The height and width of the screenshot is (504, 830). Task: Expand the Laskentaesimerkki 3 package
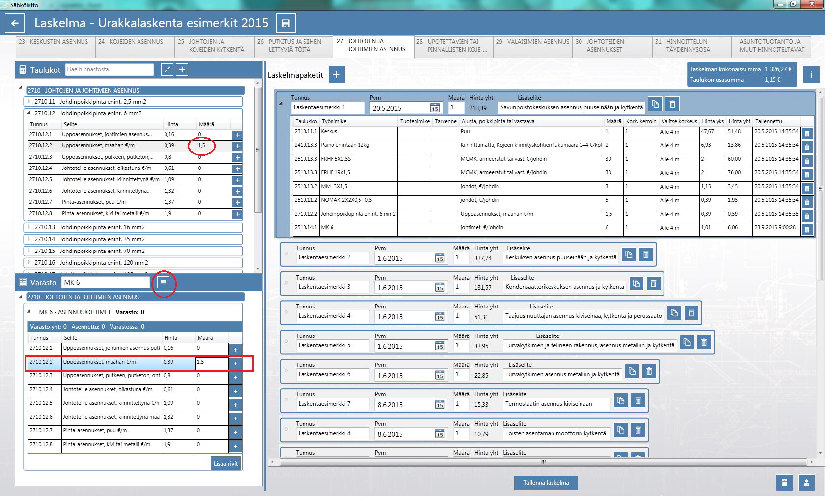(286, 283)
